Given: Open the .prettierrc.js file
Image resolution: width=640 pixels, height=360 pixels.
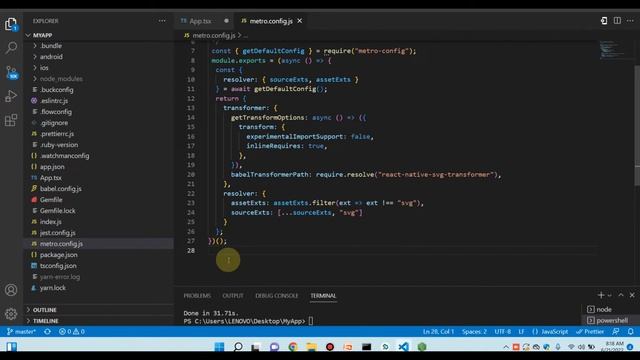Looking at the screenshot, I should (x=57, y=134).
